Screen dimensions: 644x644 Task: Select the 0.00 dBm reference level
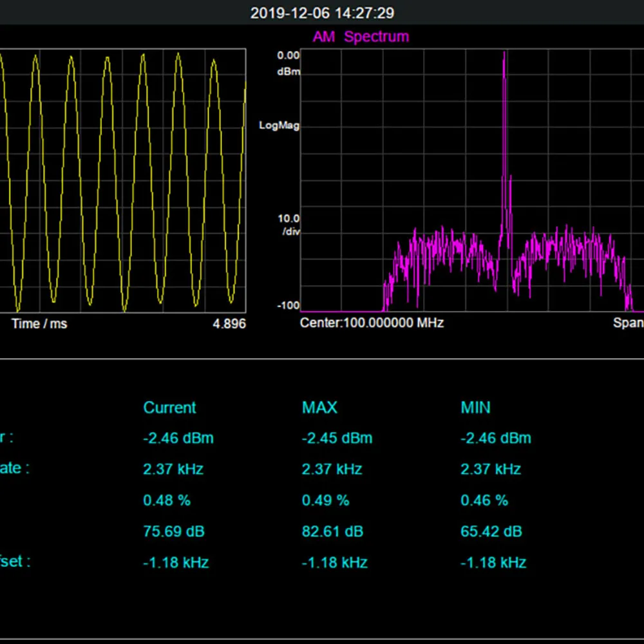[x=288, y=62]
